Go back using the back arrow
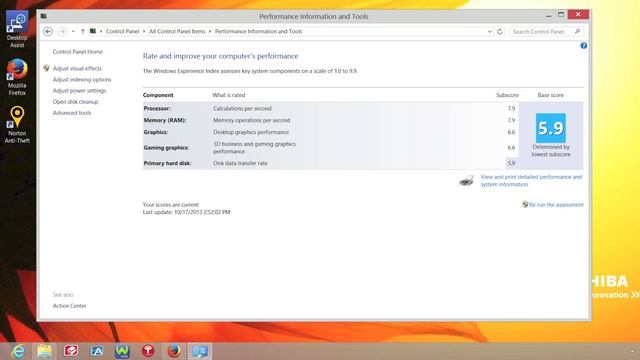 [x=48, y=31]
